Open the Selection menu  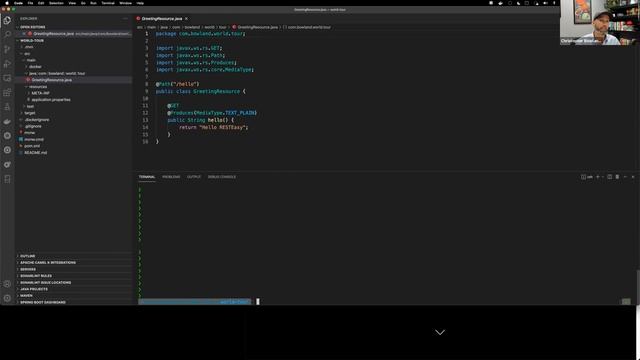(56, 3)
